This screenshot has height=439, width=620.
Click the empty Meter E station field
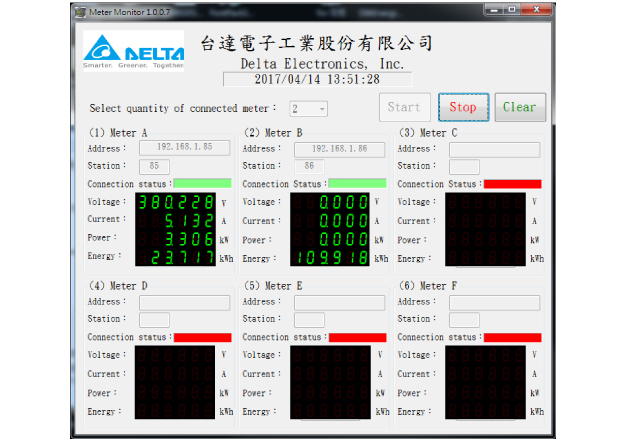click(x=309, y=320)
